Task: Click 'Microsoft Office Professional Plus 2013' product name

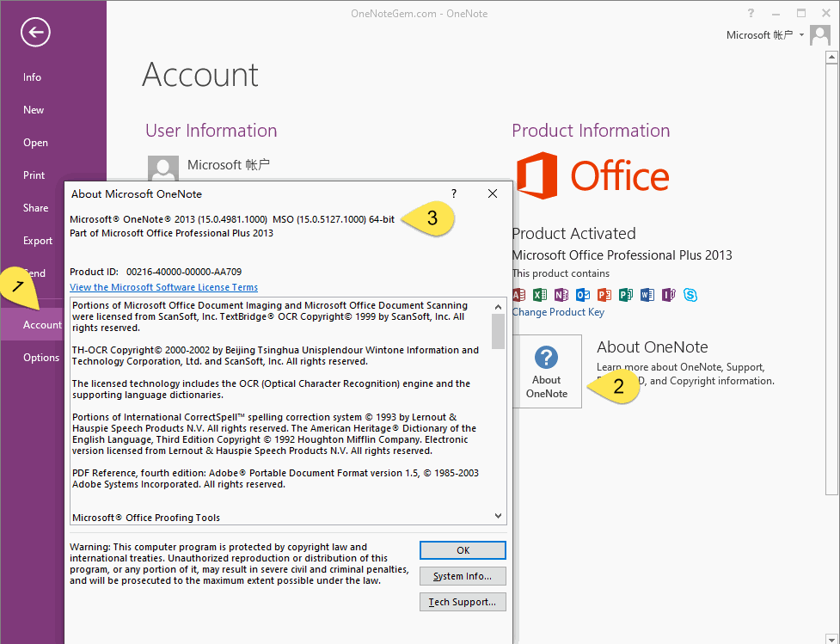Action: point(622,255)
